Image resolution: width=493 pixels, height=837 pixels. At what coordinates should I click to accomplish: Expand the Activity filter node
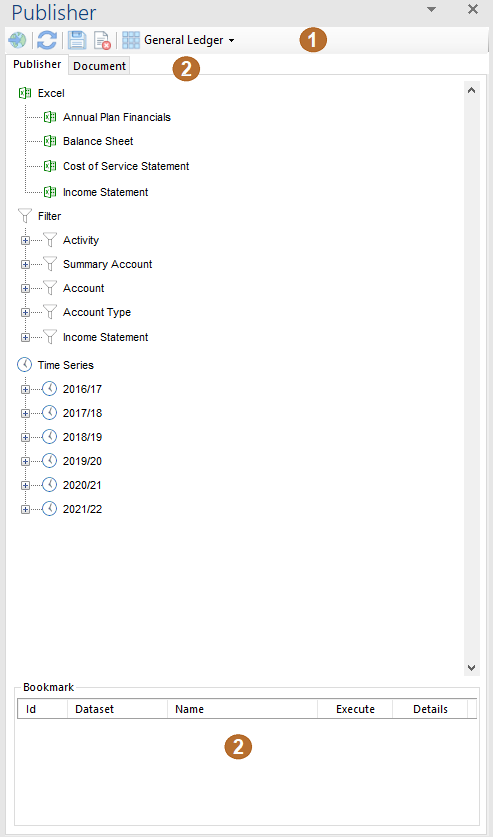click(25, 240)
